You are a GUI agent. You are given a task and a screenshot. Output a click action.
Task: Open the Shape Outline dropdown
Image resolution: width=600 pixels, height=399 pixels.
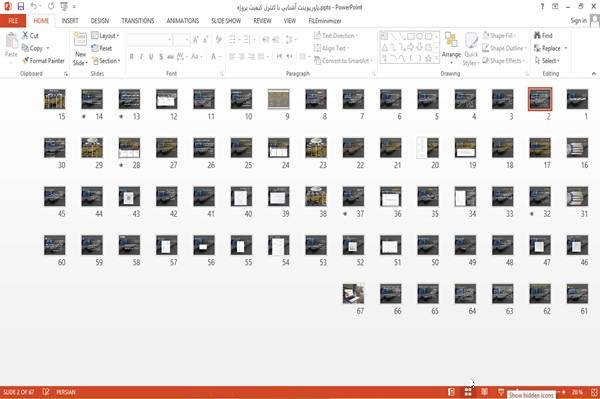[504, 48]
